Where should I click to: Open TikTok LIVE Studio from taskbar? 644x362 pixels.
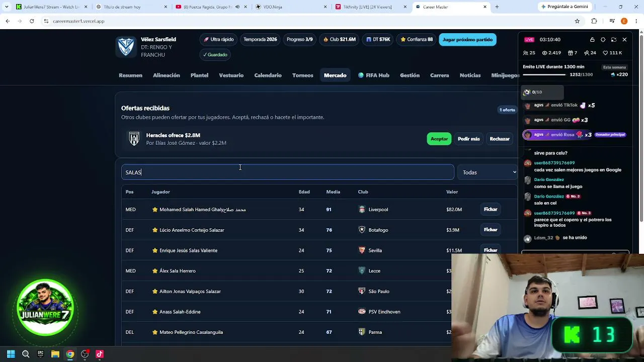pyautogui.click(x=100, y=354)
